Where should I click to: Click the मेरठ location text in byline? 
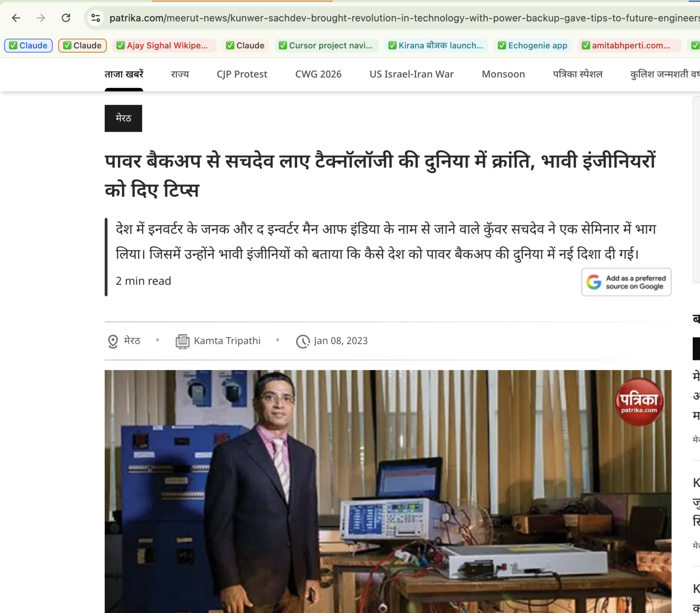click(x=132, y=341)
